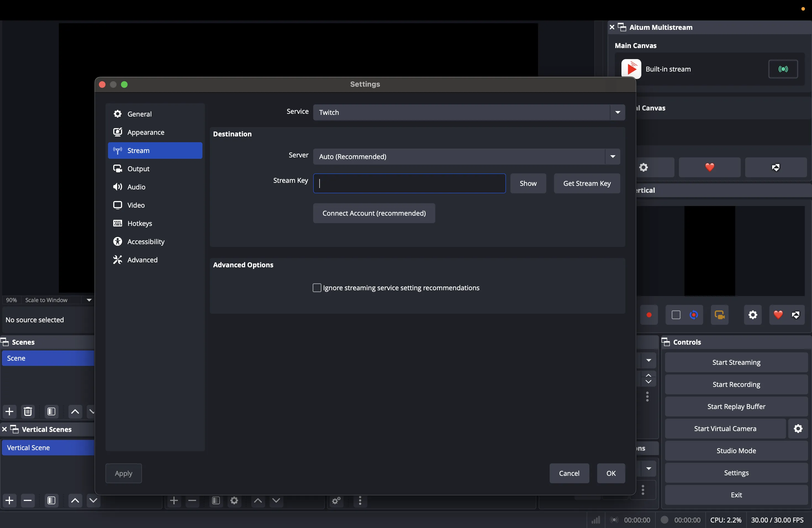812x528 pixels.
Task: Remove vertical scene with minus icon
Action: click(28, 501)
